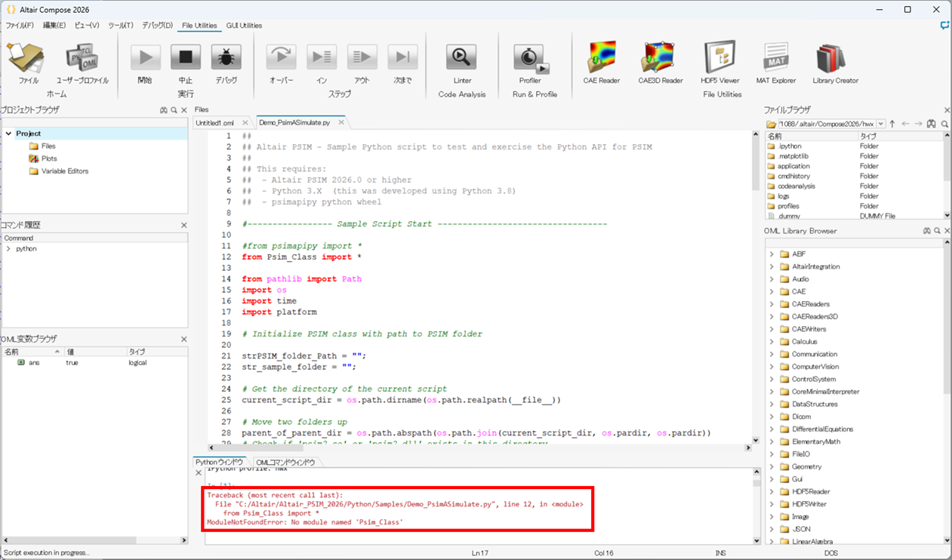The image size is (952, 560).
Task: Switch to the GUI Utilities ribbon tab
Action: tap(244, 26)
